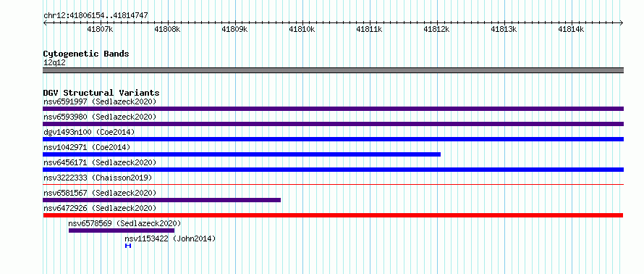Click the ruler's right arrowhead

tap(622, 23)
